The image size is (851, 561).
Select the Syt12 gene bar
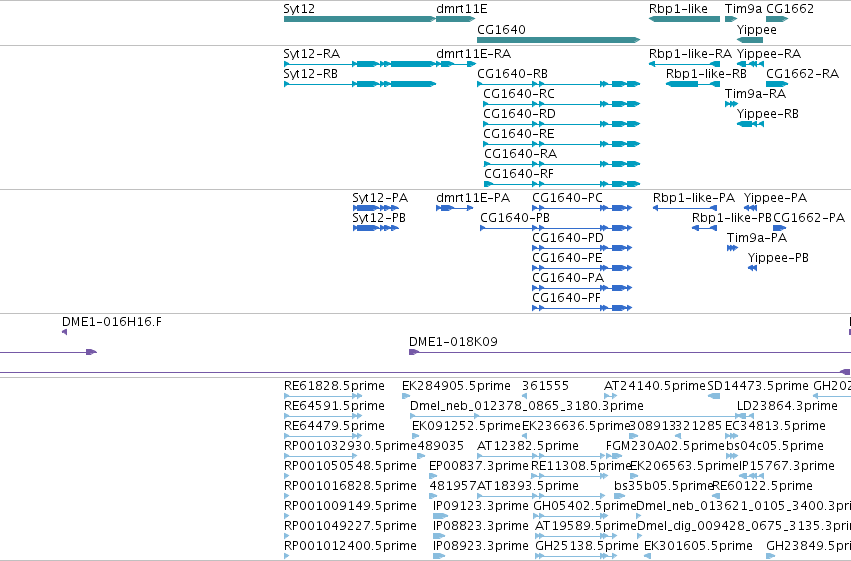(x=359, y=19)
